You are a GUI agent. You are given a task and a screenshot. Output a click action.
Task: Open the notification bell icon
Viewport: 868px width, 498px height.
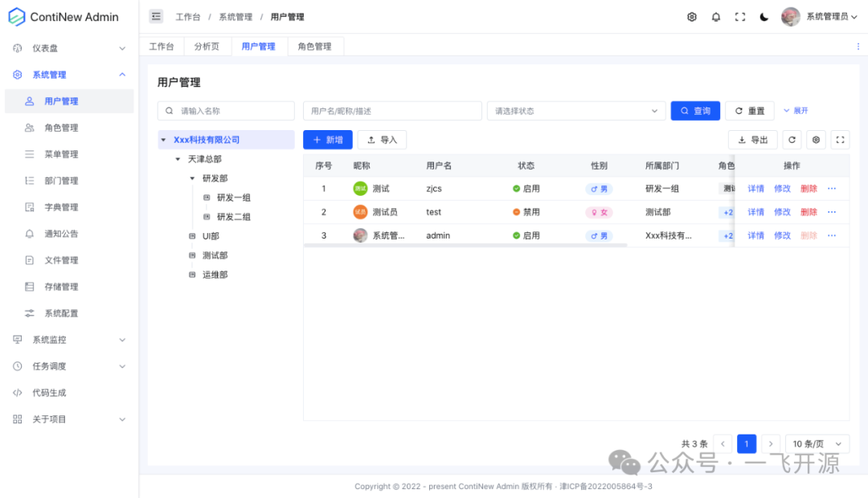click(715, 16)
